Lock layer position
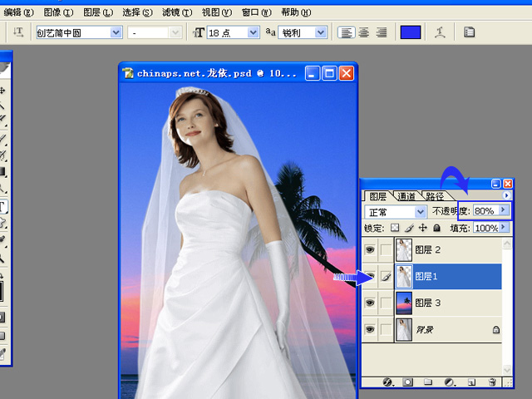The image size is (532, 399). click(x=423, y=228)
